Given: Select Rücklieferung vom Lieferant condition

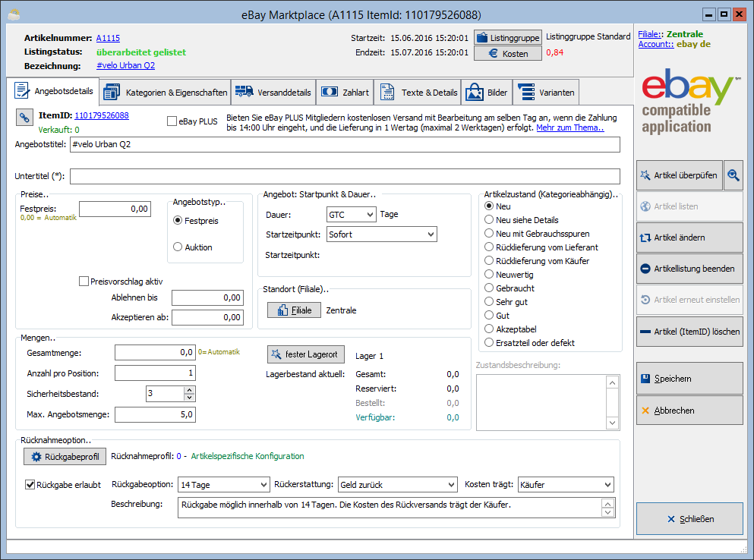Looking at the screenshot, I should pyautogui.click(x=489, y=247).
